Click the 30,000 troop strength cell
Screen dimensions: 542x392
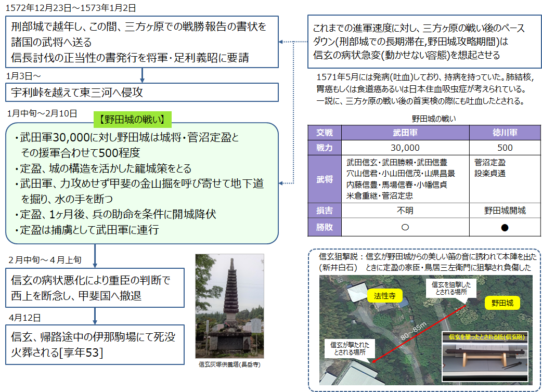(405, 148)
